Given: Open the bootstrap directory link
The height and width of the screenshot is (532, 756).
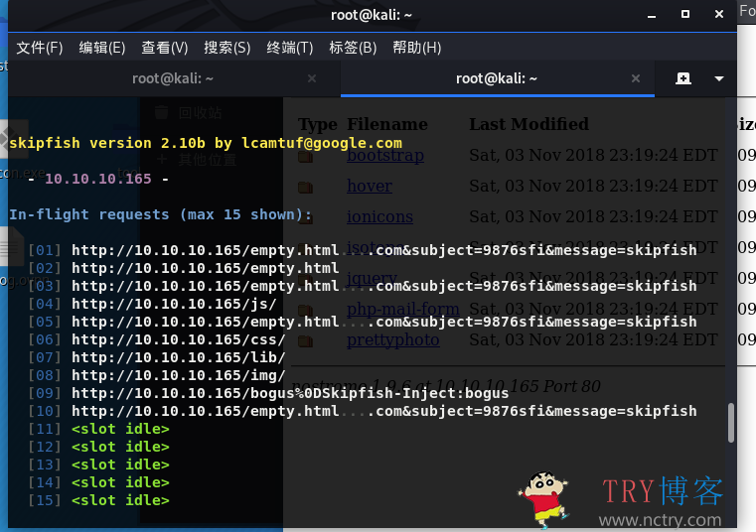Looking at the screenshot, I should tap(384, 156).
